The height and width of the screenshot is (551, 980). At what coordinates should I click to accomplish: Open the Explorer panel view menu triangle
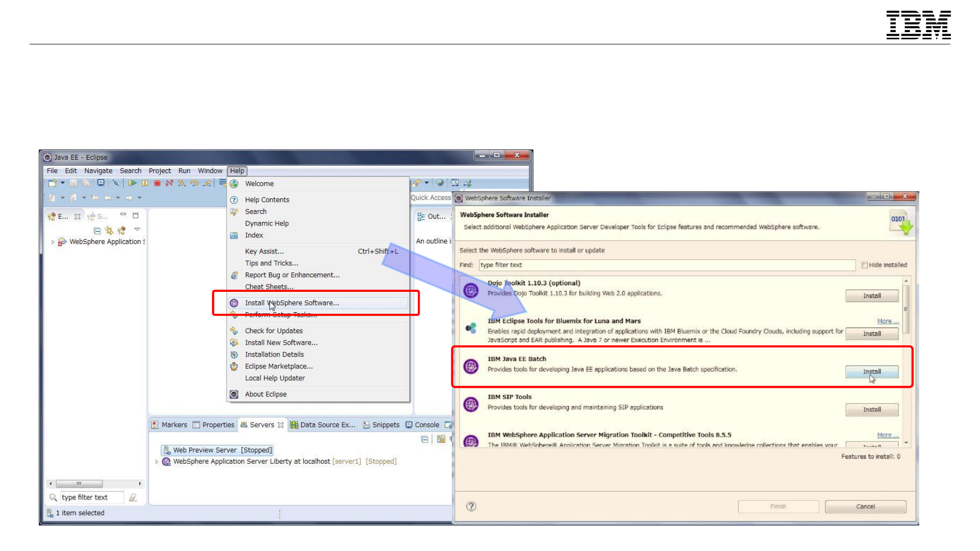[x=137, y=230]
